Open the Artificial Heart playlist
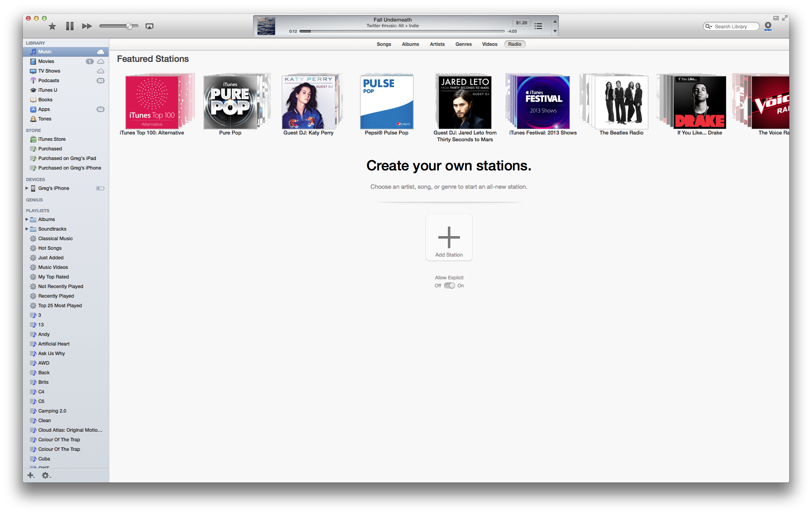 click(x=65, y=344)
